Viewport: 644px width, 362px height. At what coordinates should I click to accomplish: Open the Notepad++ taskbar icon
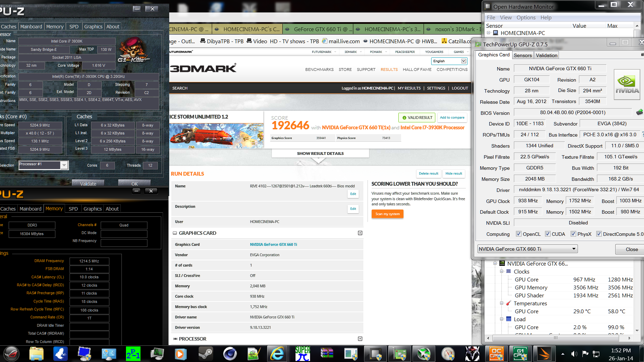coord(254,354)
